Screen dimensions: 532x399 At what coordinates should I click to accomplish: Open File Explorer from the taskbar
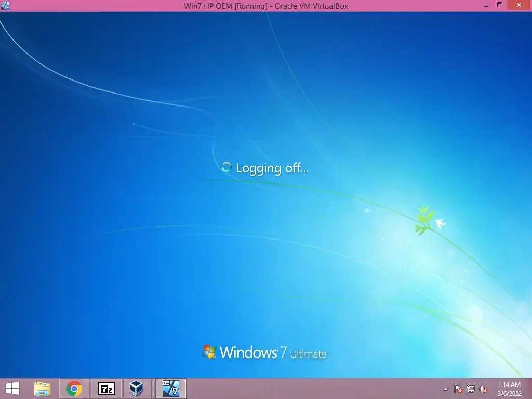[x=42, y=389]
